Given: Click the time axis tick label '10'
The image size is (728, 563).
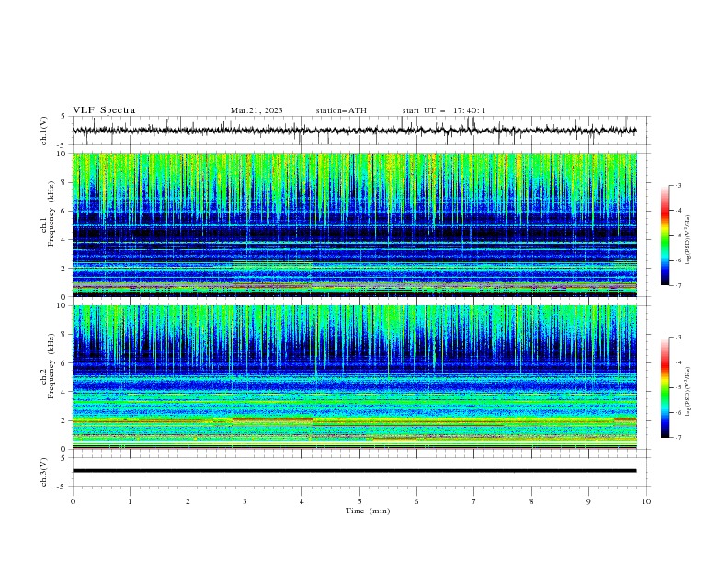Looking at the screenshot, I should [646, 501].
